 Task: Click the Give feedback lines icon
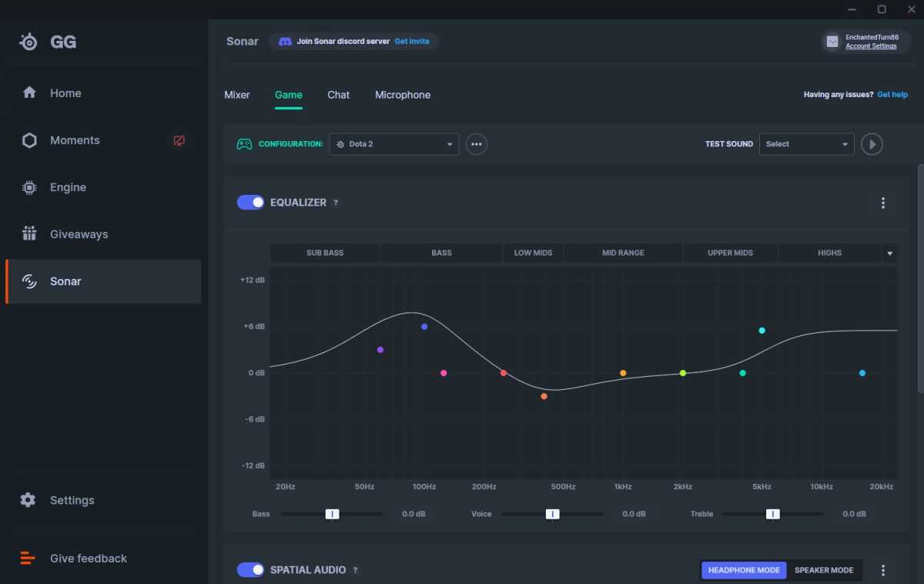click(x=28, y=558)
